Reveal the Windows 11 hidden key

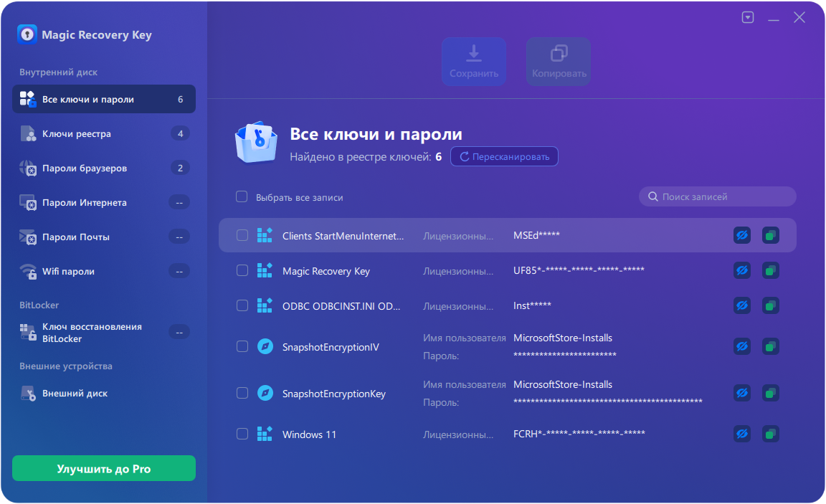click(742, 434)
